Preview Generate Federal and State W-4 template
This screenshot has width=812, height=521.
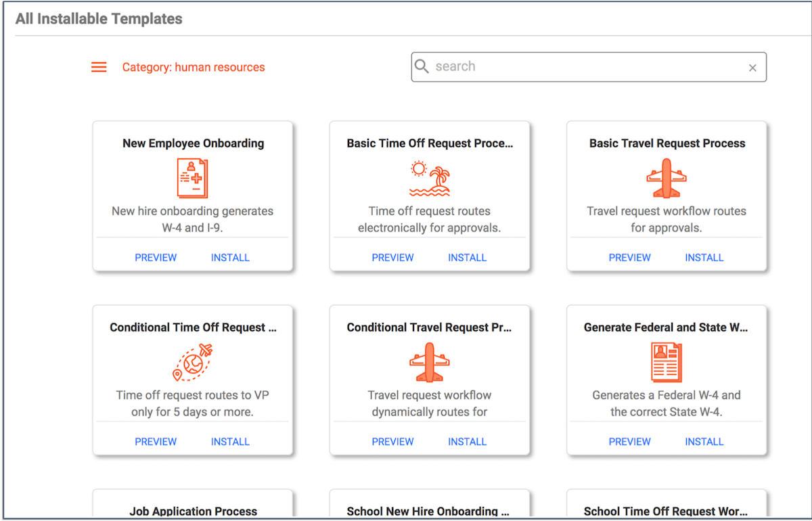[x=629, y=442]
